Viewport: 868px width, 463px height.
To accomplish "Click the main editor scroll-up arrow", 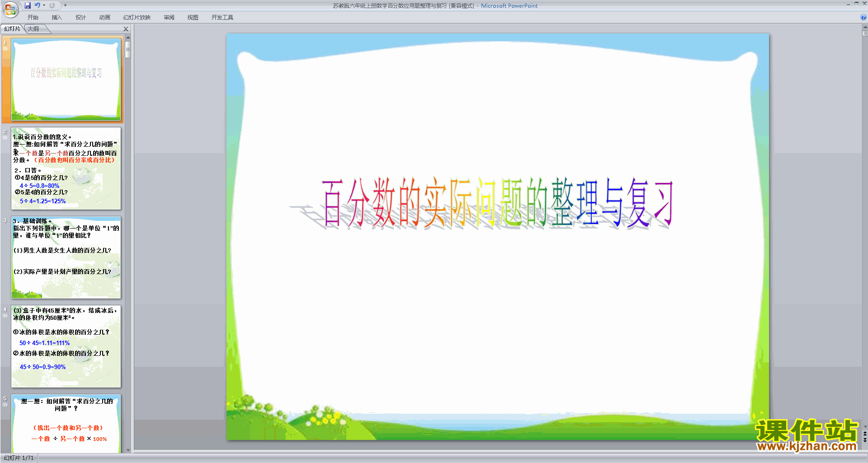I will [x=865, y=28].
